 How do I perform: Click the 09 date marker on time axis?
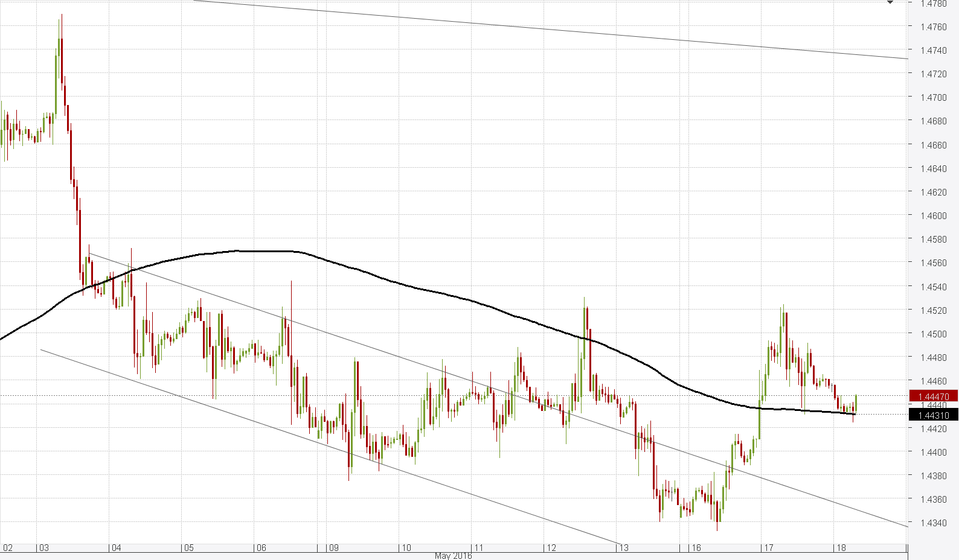click(x=333, y=548)
